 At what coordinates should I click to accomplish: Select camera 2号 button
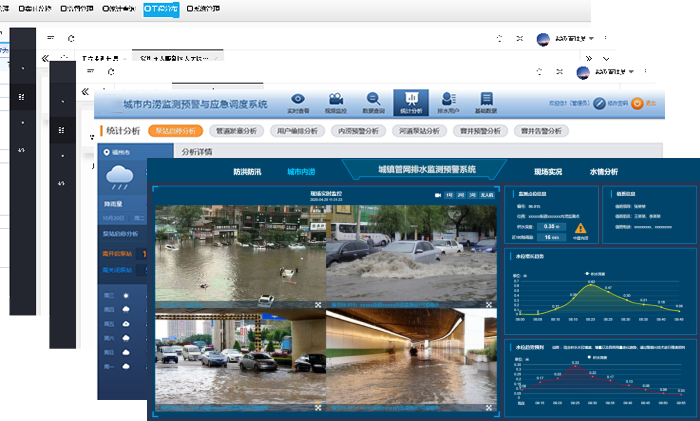461,195
